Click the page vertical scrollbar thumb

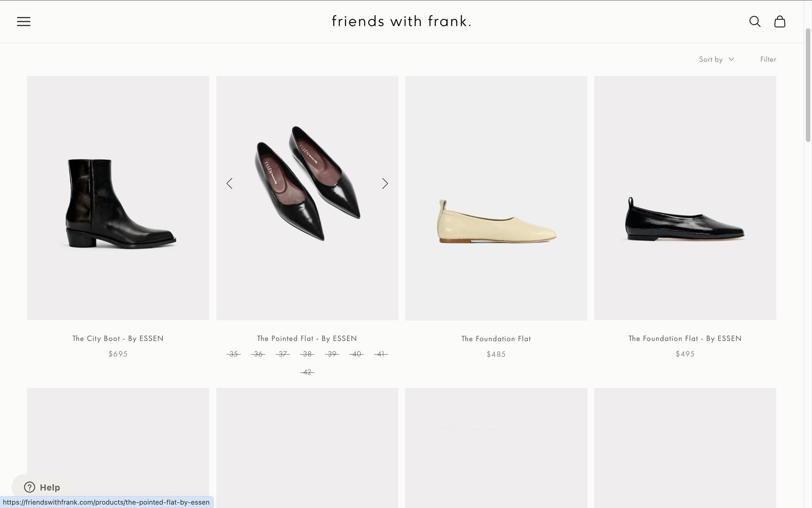pyautogui.click(x=808, y=85)
